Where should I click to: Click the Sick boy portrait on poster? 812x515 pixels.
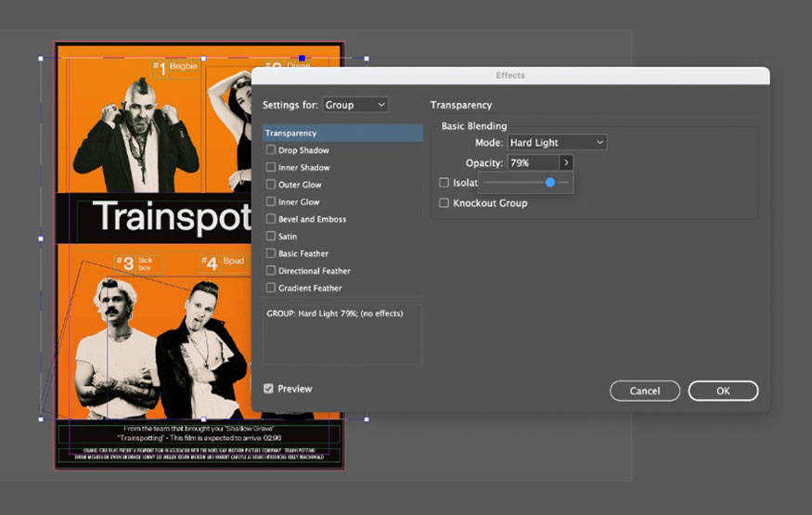coord(115,347)
